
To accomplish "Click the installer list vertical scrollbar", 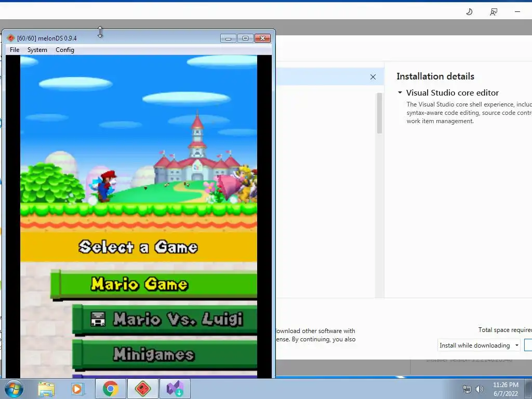I will (379, 113).
